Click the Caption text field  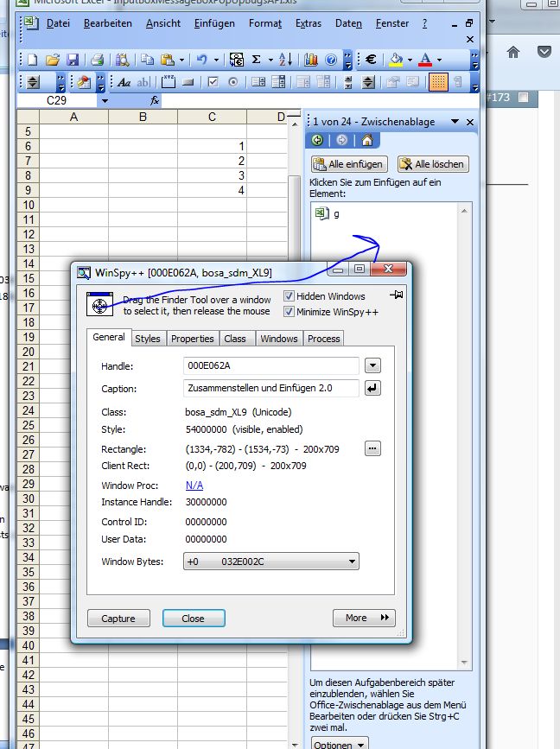coord(270,389)
